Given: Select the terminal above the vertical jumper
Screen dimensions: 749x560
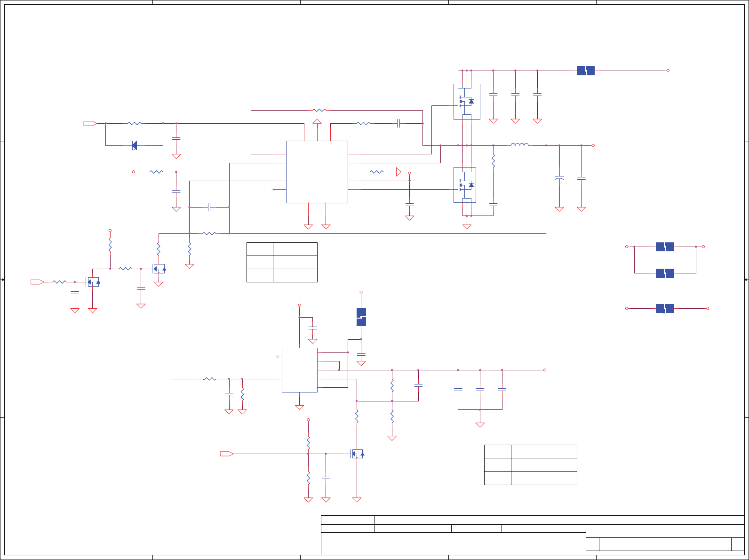Looking at the screenshot, I should click(361, 292).
